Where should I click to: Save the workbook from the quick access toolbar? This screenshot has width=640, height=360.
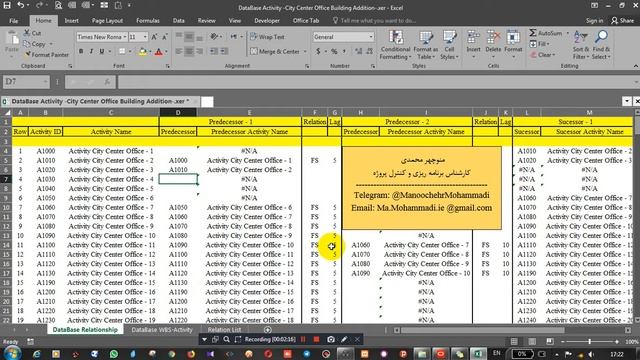pos(7,5)
